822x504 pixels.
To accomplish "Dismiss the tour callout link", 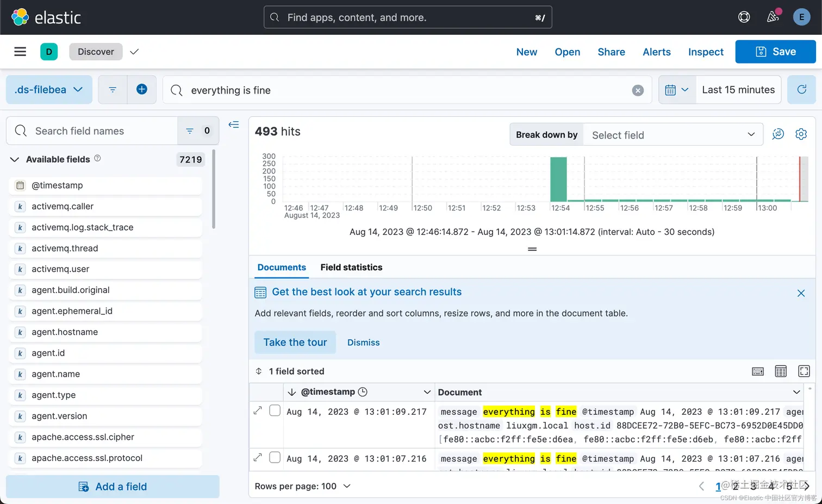I will coord(364,343).
